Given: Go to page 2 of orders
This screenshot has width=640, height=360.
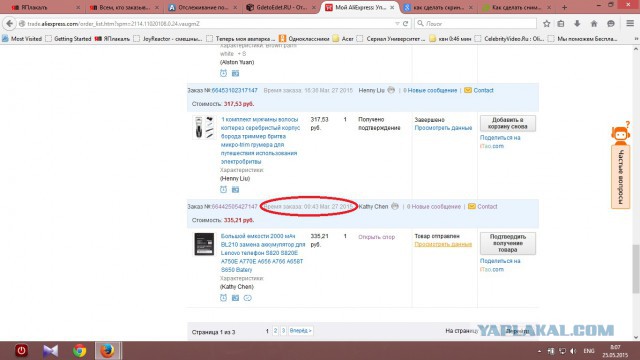Looking at the screenshot, I should [275, 331].
